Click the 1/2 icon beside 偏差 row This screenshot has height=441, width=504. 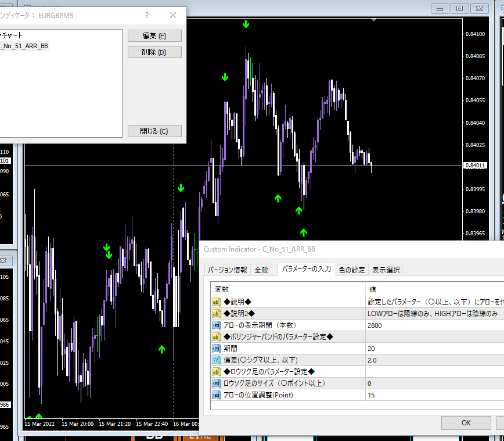click(217, 360)
